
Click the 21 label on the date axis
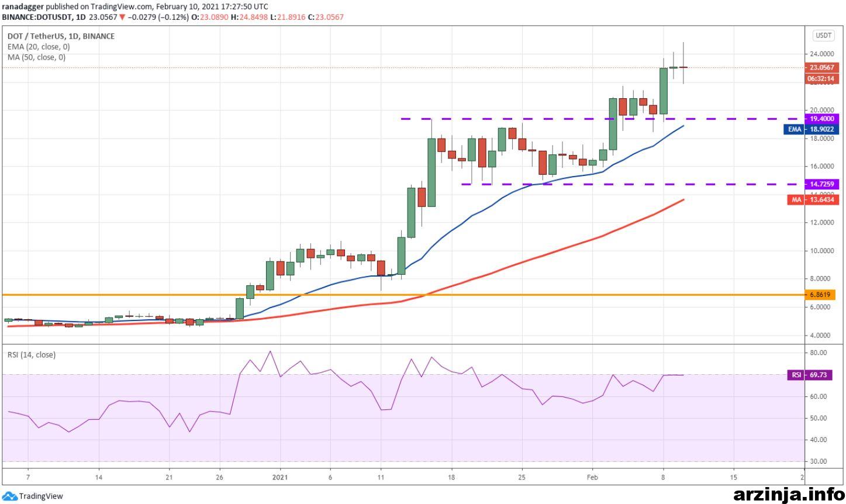coord(169,477)
